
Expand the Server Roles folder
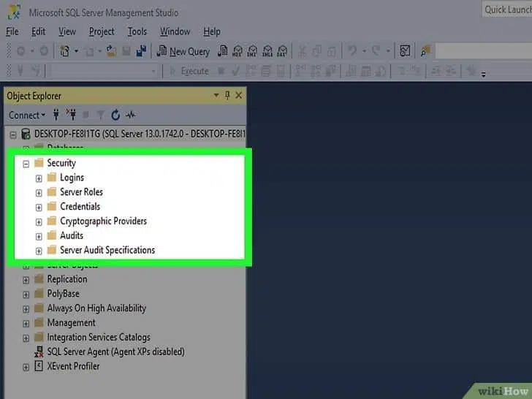point(39,192)
